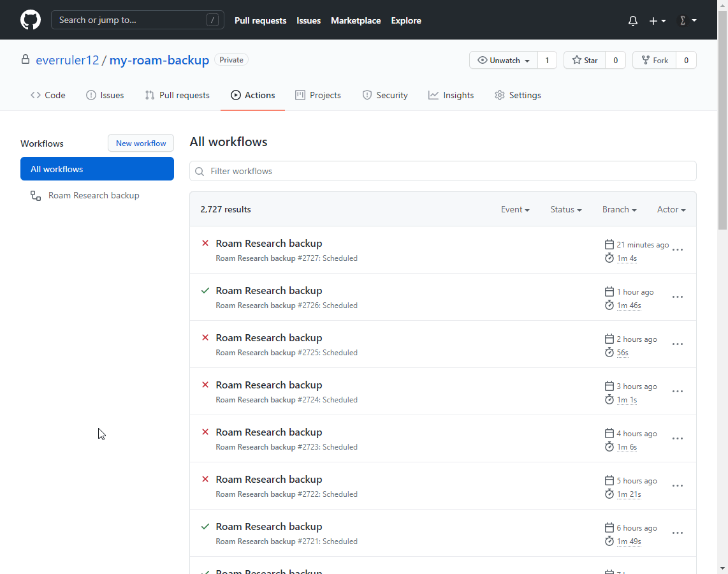Click the Search or jump to field

138,20
